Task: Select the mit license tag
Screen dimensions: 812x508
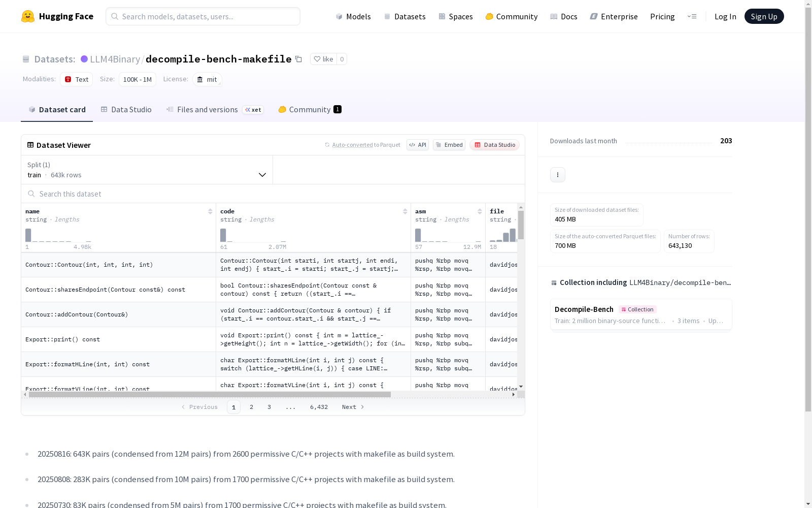Action: click(x=207, y=79)
